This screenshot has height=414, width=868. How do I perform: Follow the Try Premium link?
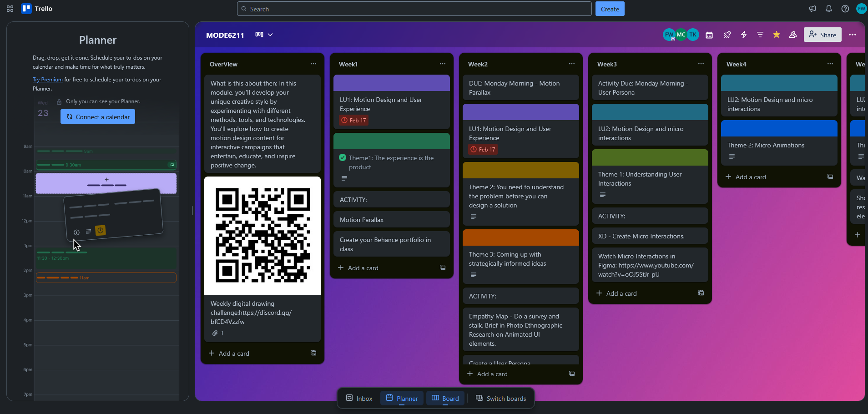click(48, 80)
